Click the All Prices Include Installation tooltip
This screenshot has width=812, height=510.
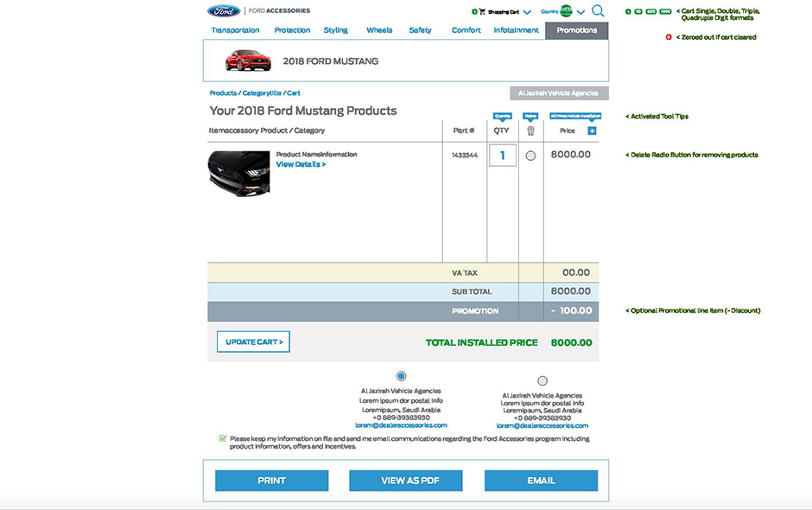point(575,116)
